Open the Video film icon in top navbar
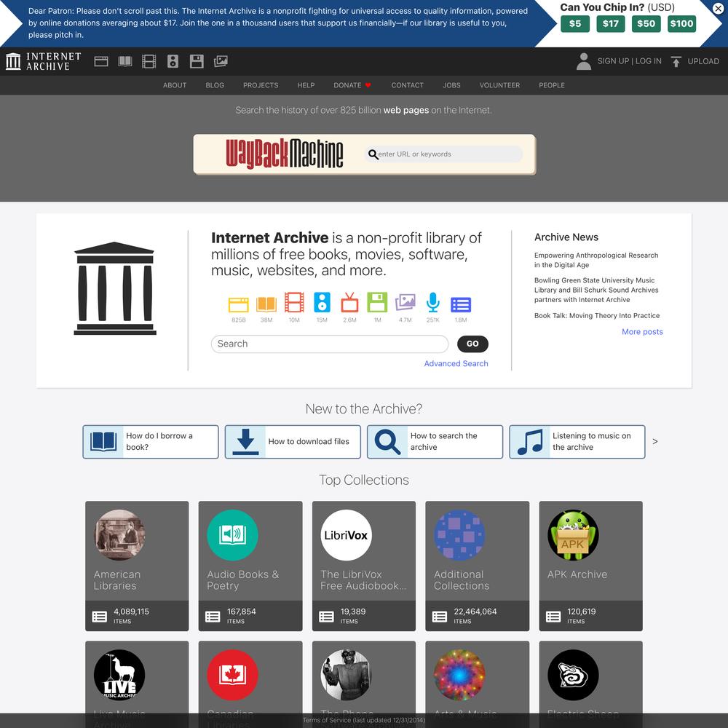Image resolution: width=728 pixels, height=728 pixels. [x=149, y=61]
